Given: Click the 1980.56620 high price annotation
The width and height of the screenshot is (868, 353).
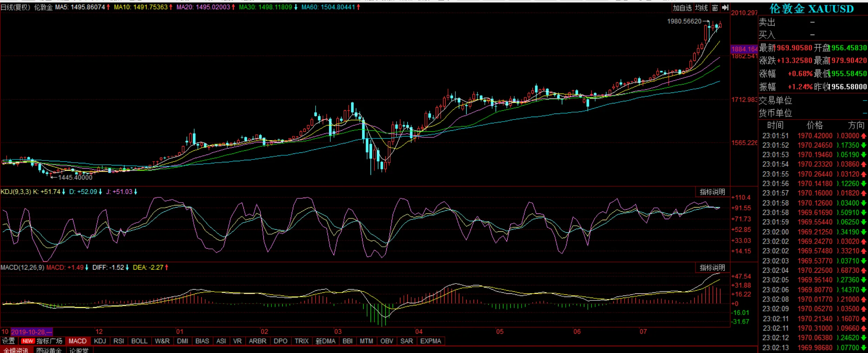Looking at the screenshot, I should [684, 21].
